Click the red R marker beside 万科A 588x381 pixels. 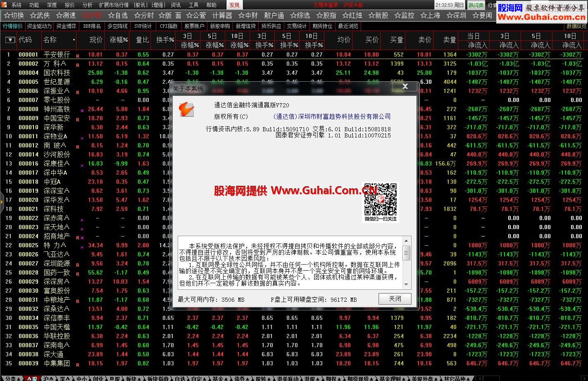(x=78, y=65)
